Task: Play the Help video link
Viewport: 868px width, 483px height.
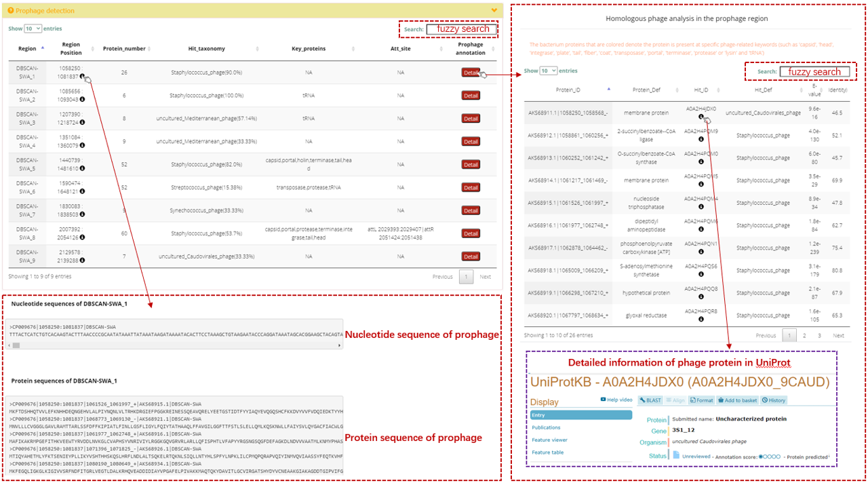Action: point(616,400)
